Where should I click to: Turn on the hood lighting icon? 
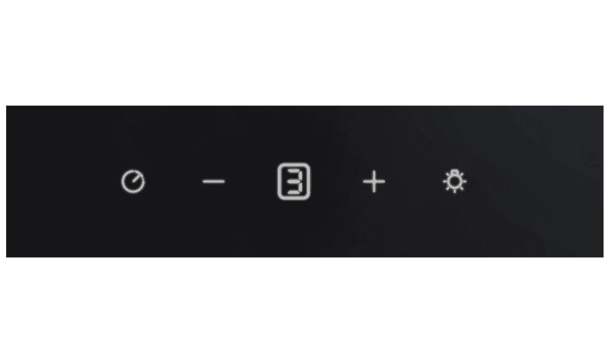click(455, 181)
